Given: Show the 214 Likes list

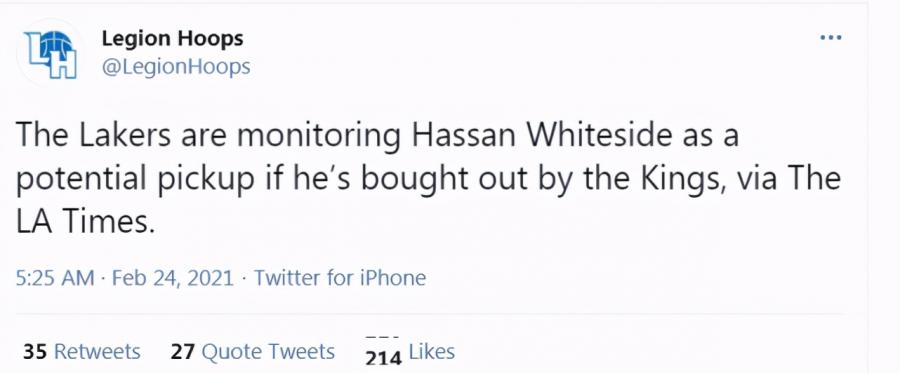Looking at the screenshot, I should coord(410,352).
